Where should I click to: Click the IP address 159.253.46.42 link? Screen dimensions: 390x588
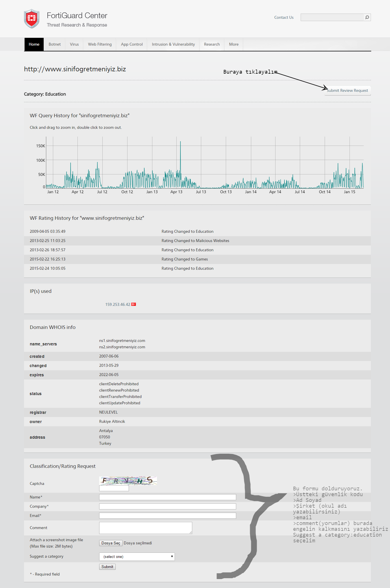[x=118, y=304]
